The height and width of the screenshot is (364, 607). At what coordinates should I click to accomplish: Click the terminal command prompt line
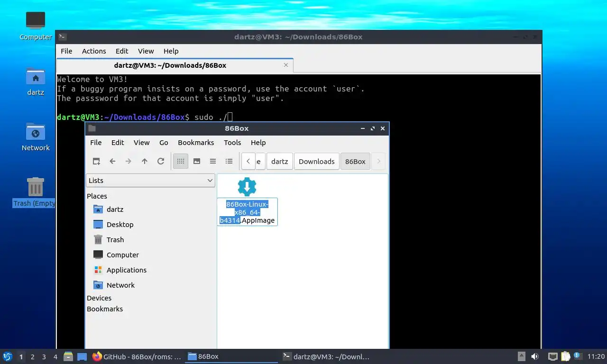[x=145, y=117]
